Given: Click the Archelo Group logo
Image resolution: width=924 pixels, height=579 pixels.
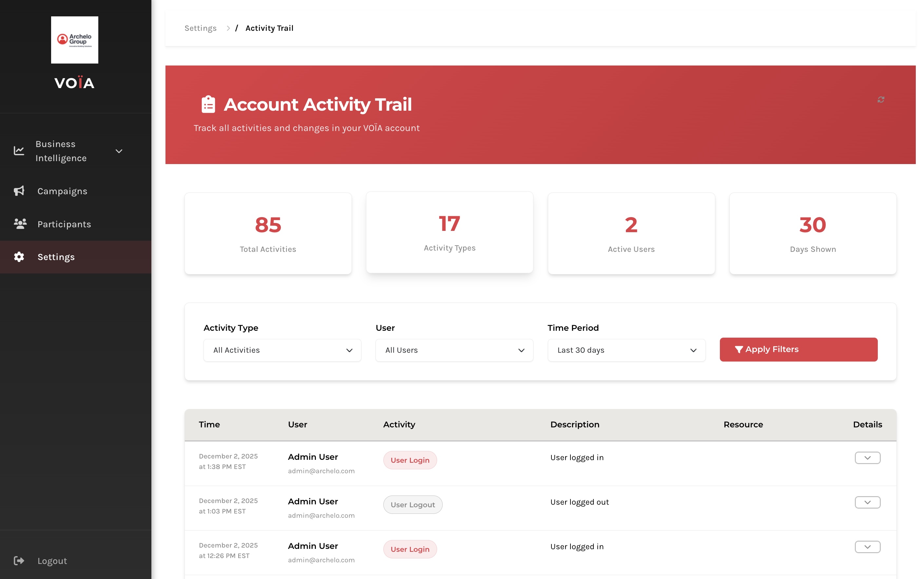Looking at the screenshot, I should (75, 40).
